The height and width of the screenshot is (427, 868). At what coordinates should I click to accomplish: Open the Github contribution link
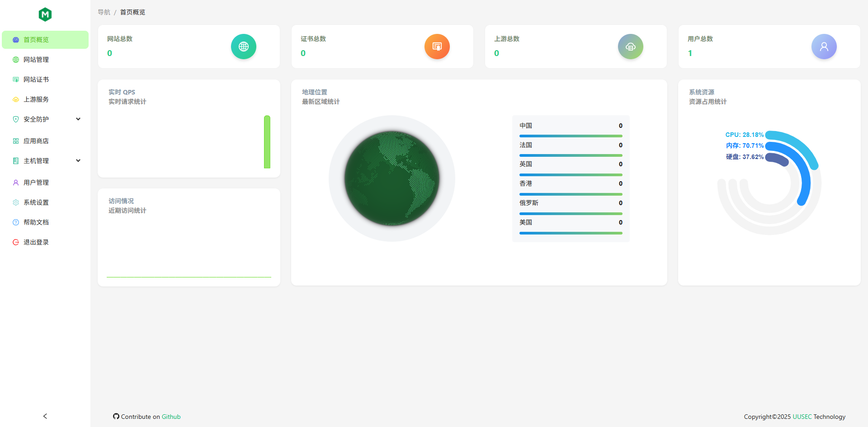[171, 416]
